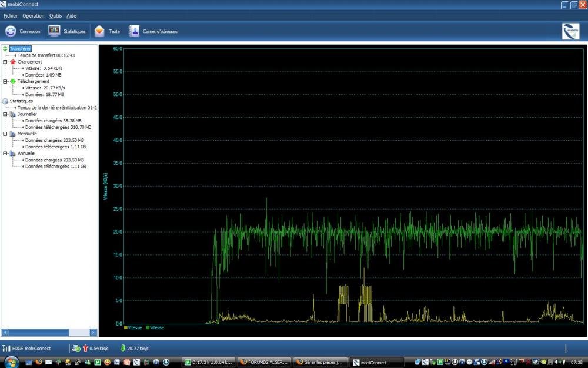Viewport: 588px width, 368px height.
Task: Switch to FORUMDZ ALGER taskbar window
Action: point(264,362)
